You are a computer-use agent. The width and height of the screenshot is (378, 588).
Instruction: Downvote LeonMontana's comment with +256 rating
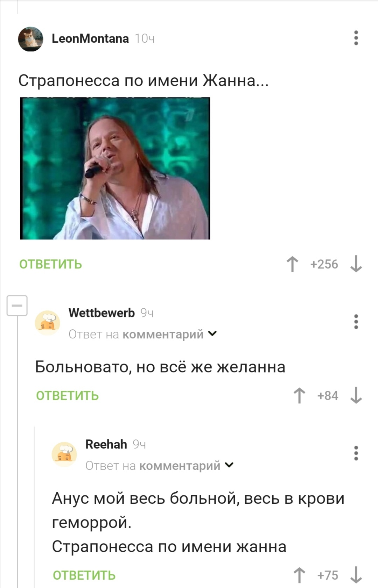click(356, 264)
